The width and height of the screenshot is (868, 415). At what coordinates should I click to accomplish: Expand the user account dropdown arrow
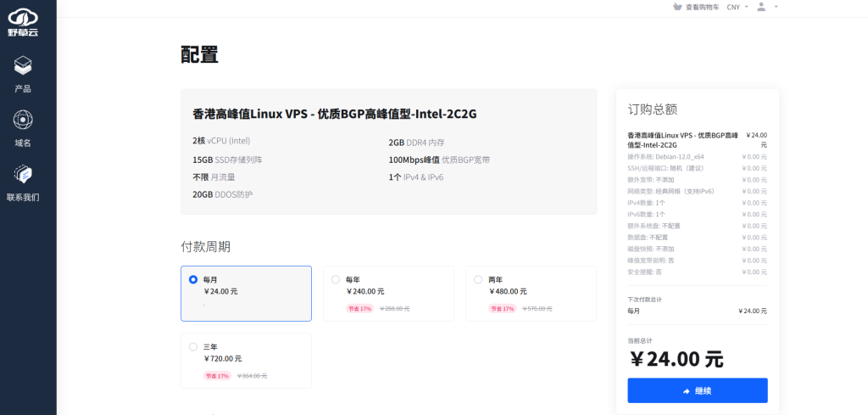click(776, 7)
